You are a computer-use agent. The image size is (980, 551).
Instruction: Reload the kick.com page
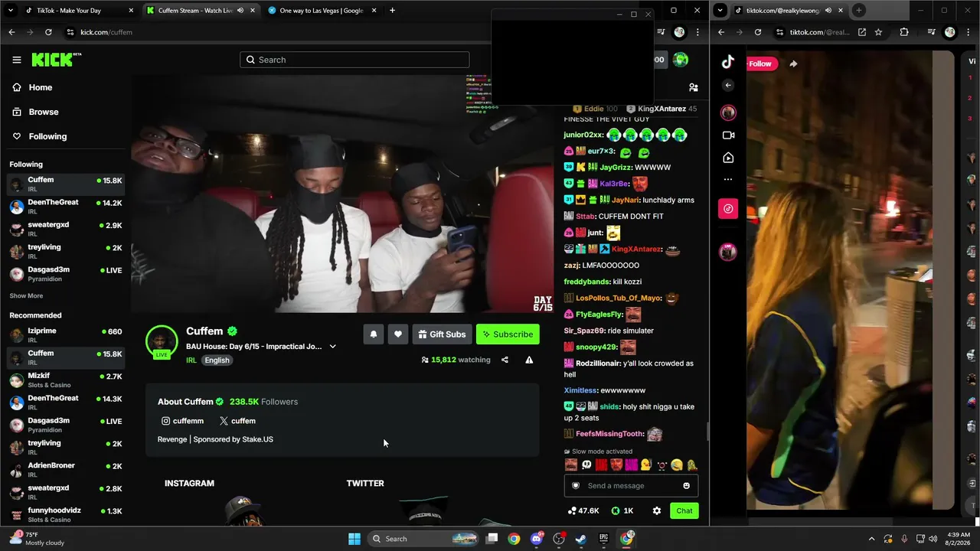coord(48,32)
